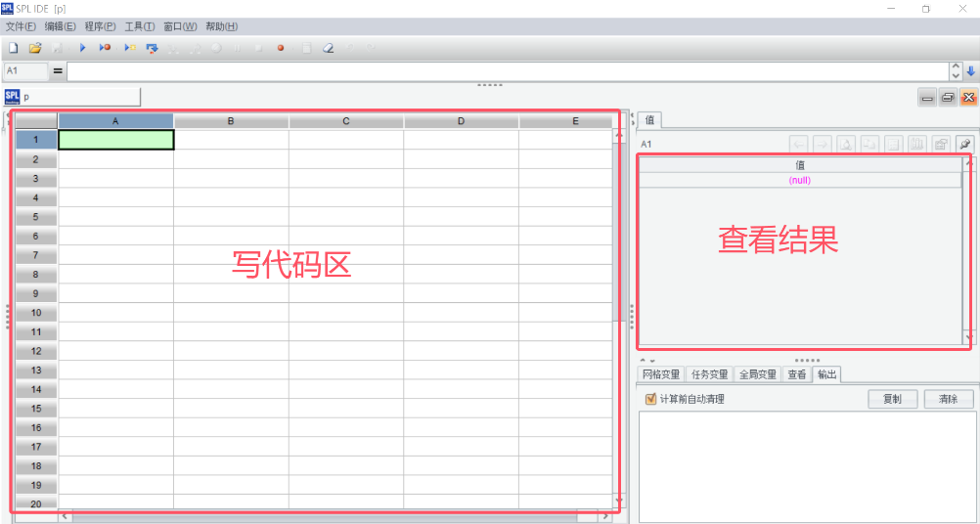Viewport: 980px width, 524px height.
Task: Open the 程序(P) menu
Action: (100, 26)
